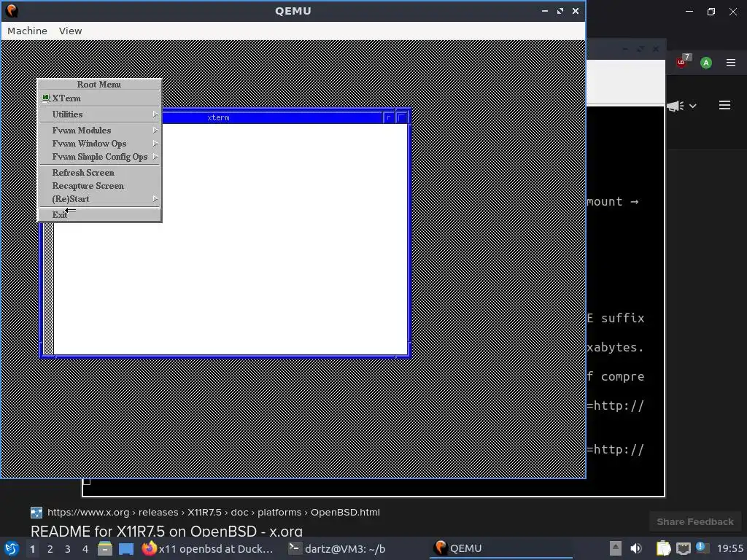The height and width of the screenshot is (560, 747).
Task: Click the Firefox icon in the taskbar
Action: [149, 548]
